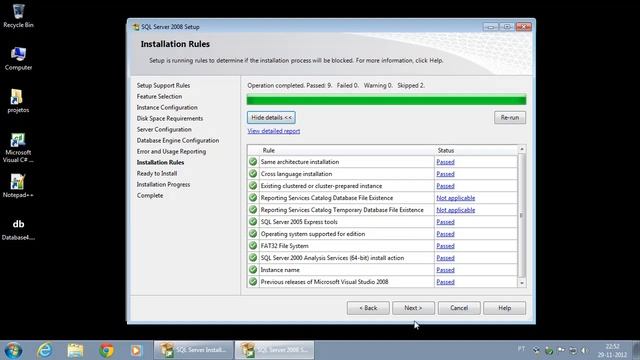Screen dimensions: 640x360
Task: Click check icon for FAT32 File System rule
Action: click(x=253, y=246)
